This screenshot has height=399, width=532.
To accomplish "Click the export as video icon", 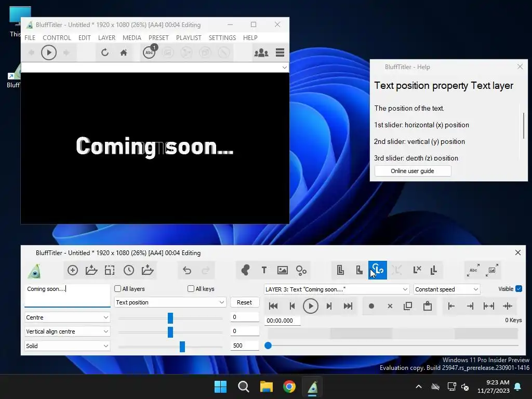I will click(147, 270).
